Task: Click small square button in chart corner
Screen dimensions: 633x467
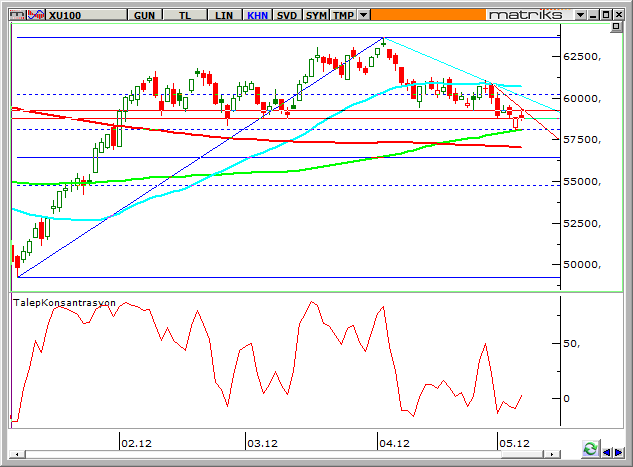Action: click(616, 27)
